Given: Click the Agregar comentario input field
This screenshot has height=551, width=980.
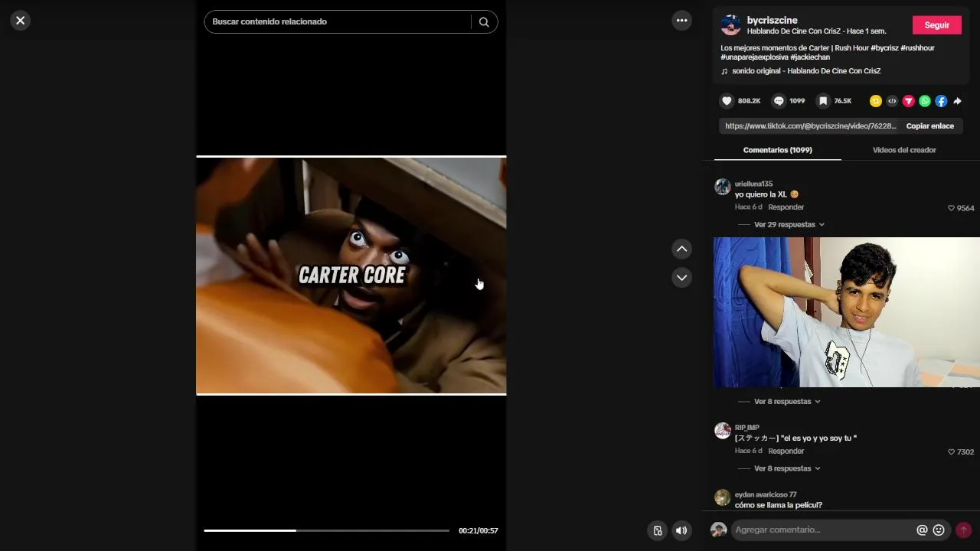Looking at the screenshot, I should pos(823,530).
